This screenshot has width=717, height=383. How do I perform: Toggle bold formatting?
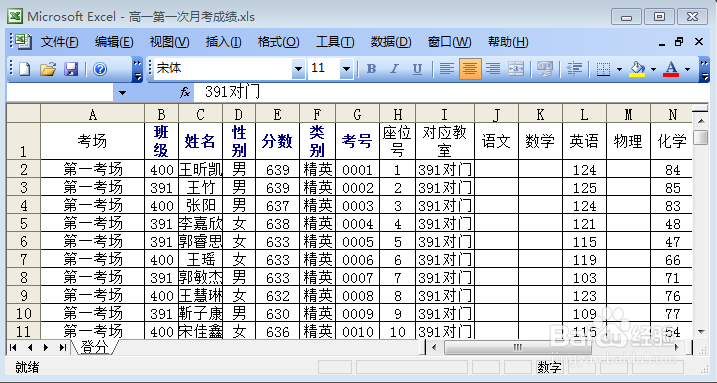[371, 69]
